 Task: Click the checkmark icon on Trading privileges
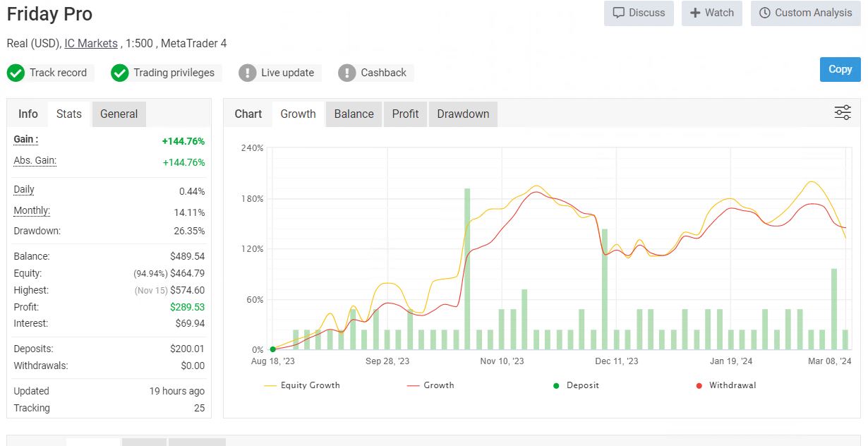[120, 73]
